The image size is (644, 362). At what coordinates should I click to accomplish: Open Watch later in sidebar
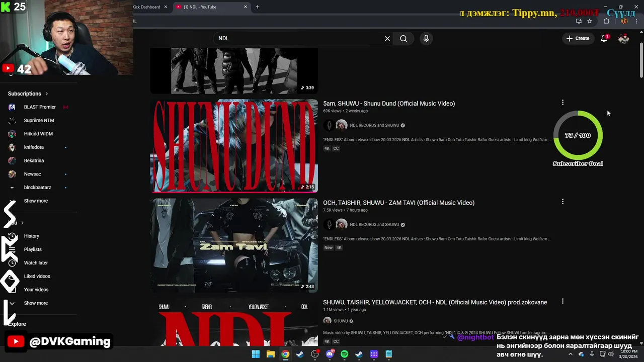[x=36, y=263]
